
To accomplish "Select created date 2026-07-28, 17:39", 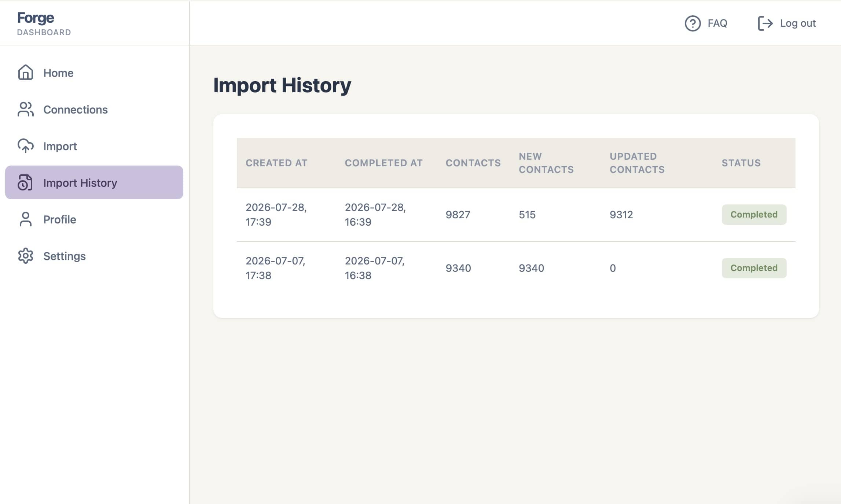I will coord(276,215).
